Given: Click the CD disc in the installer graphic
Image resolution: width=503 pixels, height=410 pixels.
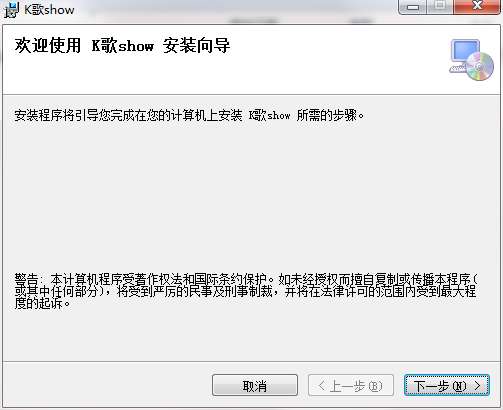Looking at the screenshot, I should pos(480,67).
